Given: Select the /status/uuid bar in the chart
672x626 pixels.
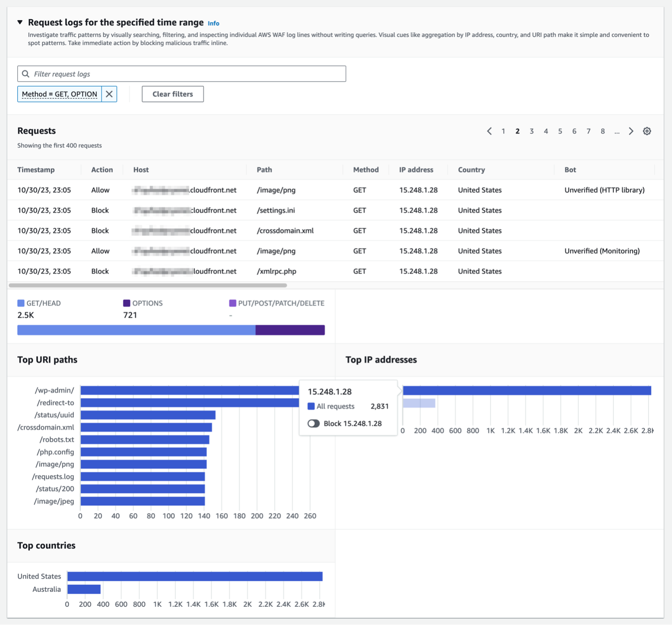Looking at the screenshot, I should 148,415.
